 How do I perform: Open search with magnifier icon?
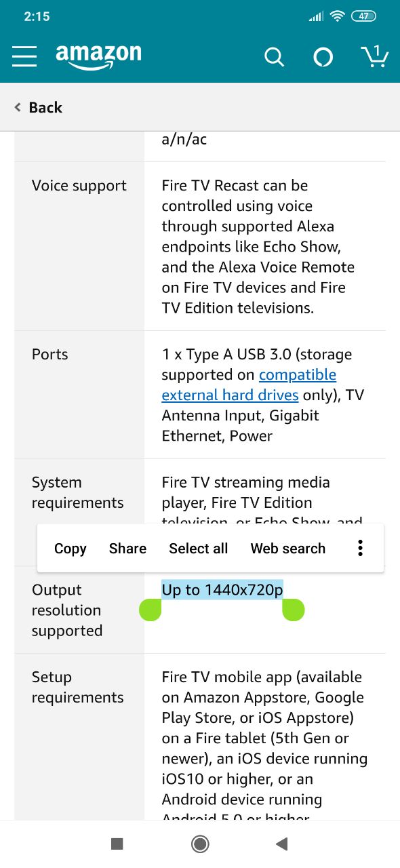point(274,57)
